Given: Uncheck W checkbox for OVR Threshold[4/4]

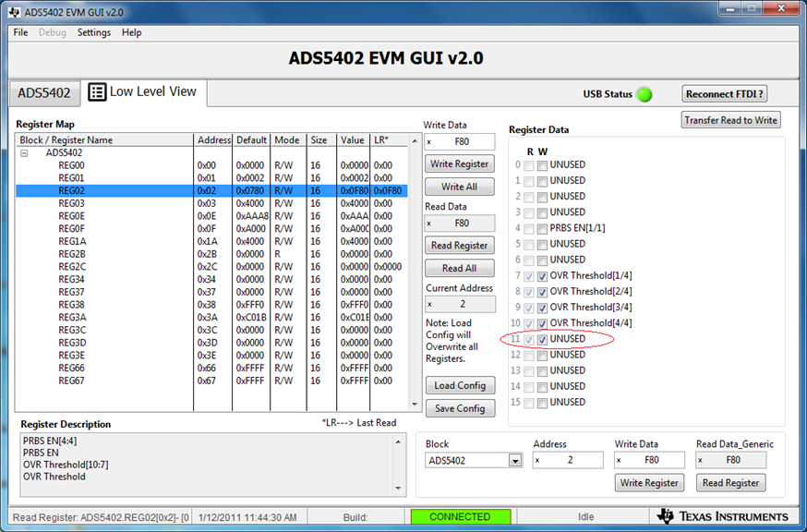Looking at the screenshot, I should (542, 324).
